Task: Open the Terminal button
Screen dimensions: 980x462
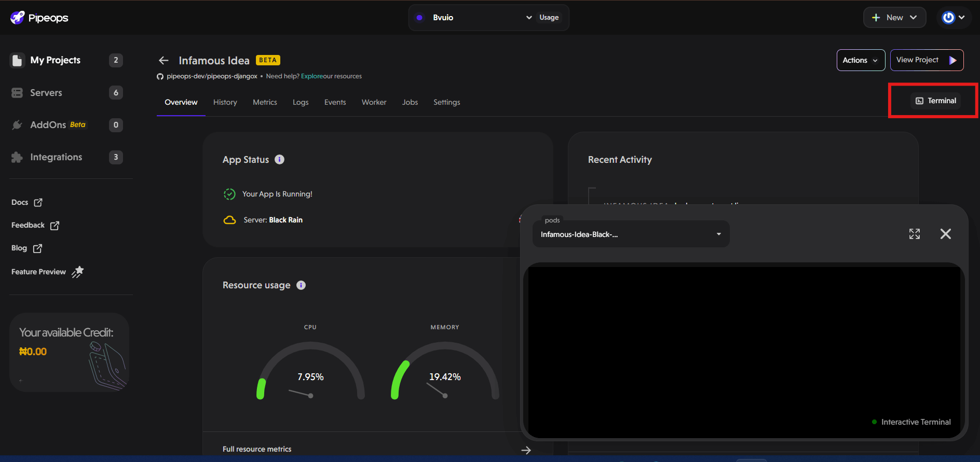Action: click(935, 101)
